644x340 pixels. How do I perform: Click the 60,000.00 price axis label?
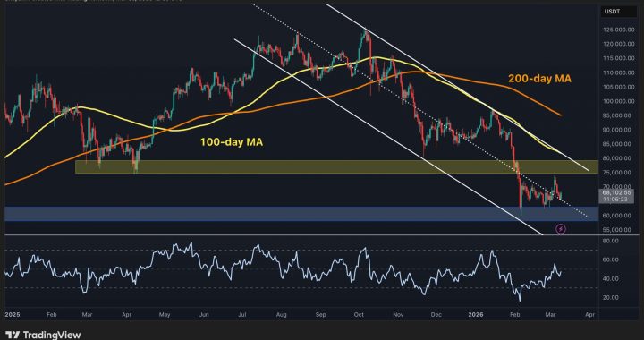[x=617, y=216]
